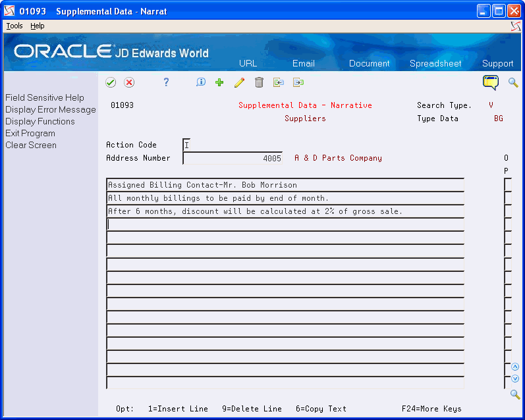Image resolution: width=525 pixels, height=420 pixels.
Task: Click the Assigned Billing Contact narrative line
Action: point(285,185)
